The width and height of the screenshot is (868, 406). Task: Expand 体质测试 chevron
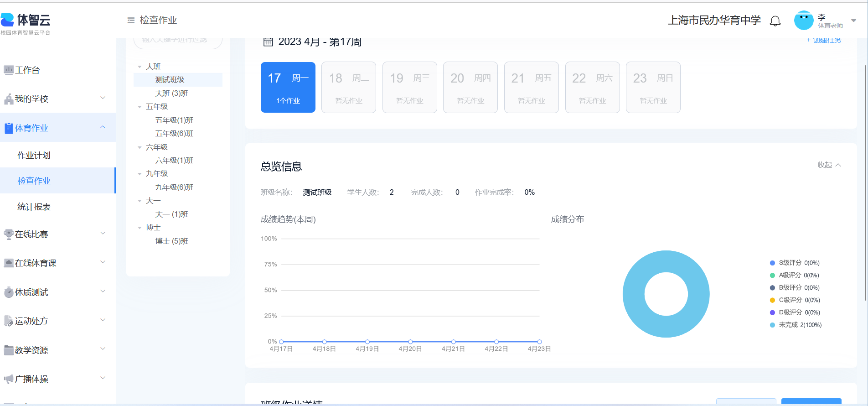click(103, 291)
